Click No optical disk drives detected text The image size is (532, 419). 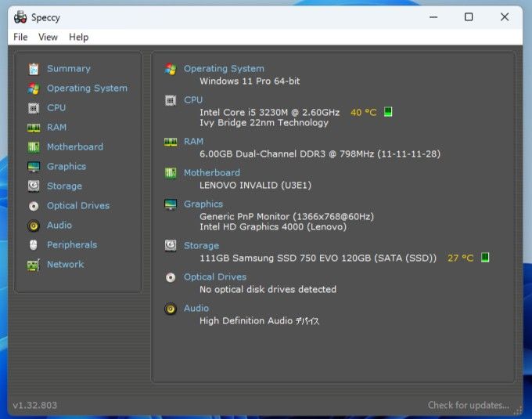(x=268, y=289)
